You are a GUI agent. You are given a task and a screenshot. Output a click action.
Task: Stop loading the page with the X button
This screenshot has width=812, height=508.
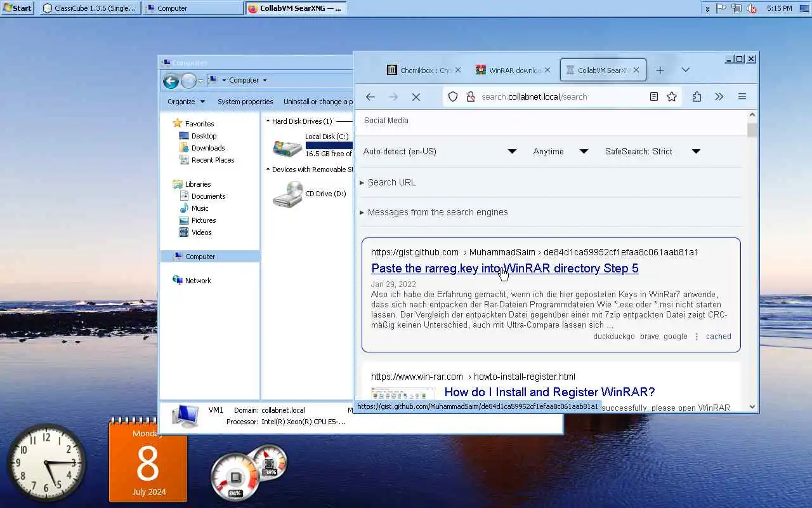[x=416, y=97]
